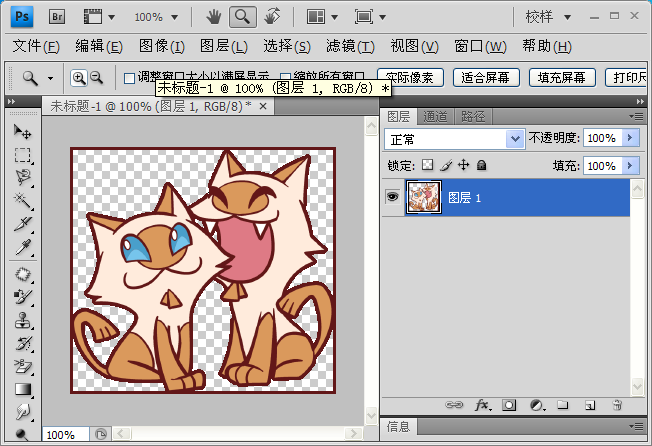The image size is (652, 446).
Task: Click the 图层 1 layer thumbnail
Action: [424, 197]
